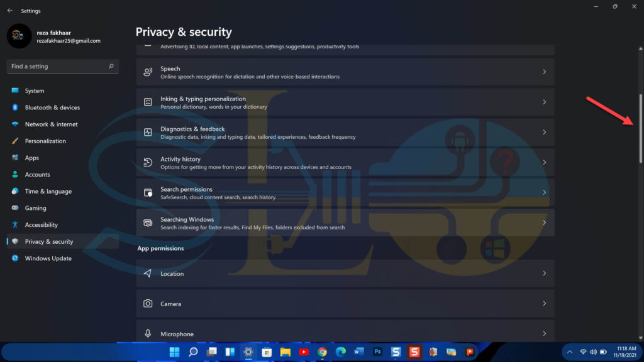
Task: Open the Location permissions text
Action: (172, 274)
